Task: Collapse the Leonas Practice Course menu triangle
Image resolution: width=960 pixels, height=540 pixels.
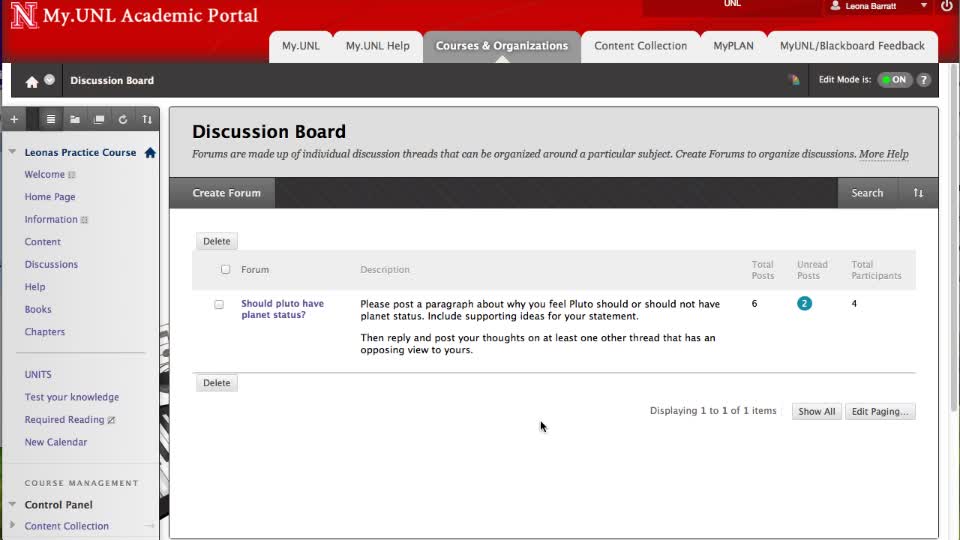Action: 12,152
